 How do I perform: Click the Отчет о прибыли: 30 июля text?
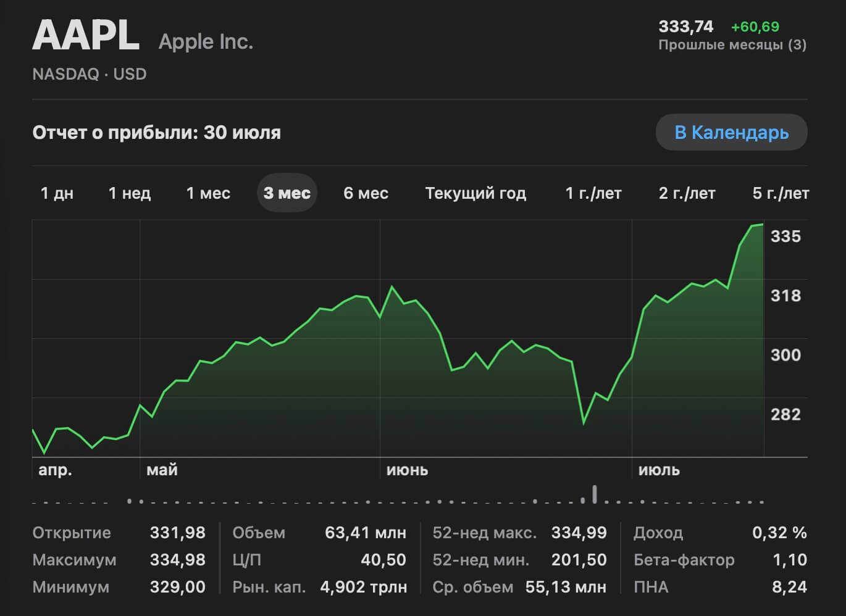[x=156, y=132]
